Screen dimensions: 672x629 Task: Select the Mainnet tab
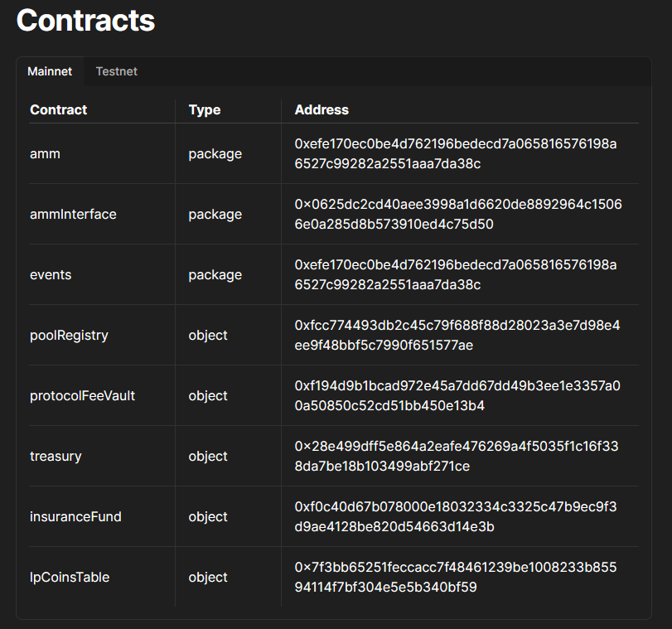click(x=50, y=71)
